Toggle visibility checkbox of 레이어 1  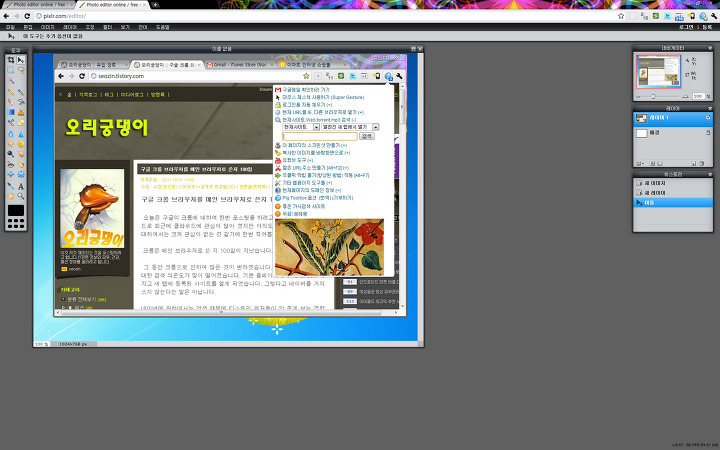click(x=708, y=118)
